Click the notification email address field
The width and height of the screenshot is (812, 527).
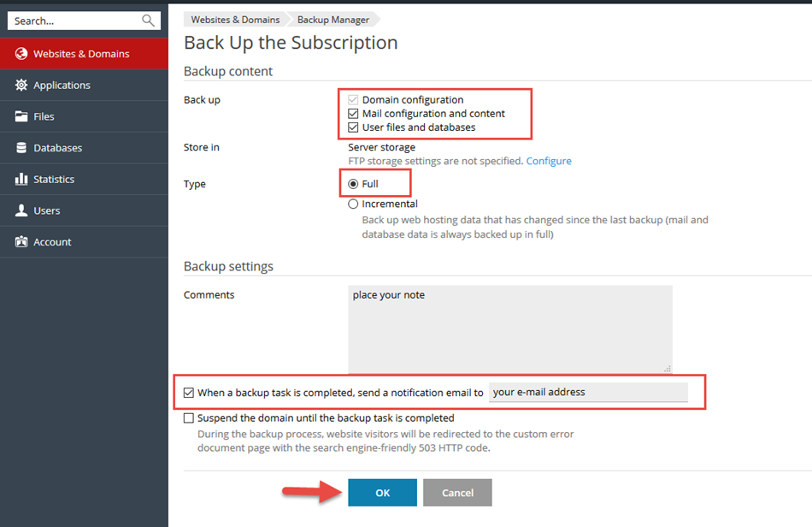tap(587, 393)
